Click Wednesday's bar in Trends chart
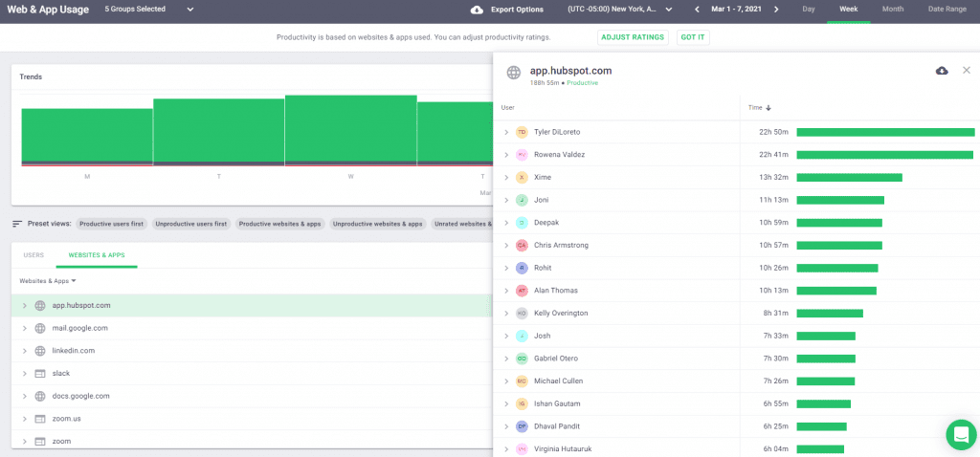 [x=350, y=130]
